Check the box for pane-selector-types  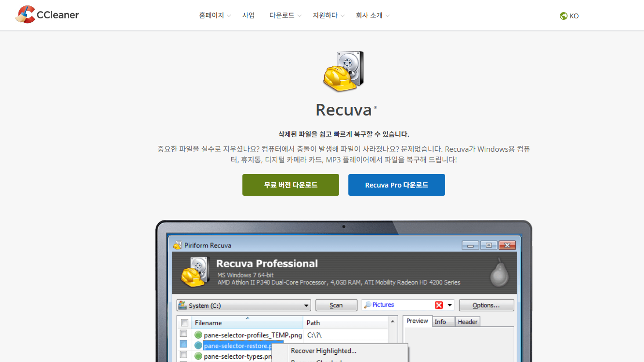click(x=183, y=355)
